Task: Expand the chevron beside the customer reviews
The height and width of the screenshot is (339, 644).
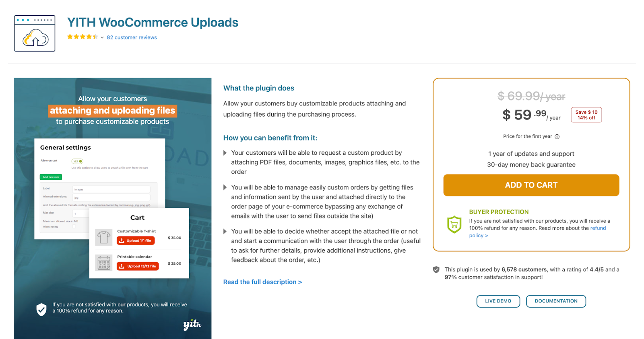Action: pyautogui.click(x=101, y=37)
